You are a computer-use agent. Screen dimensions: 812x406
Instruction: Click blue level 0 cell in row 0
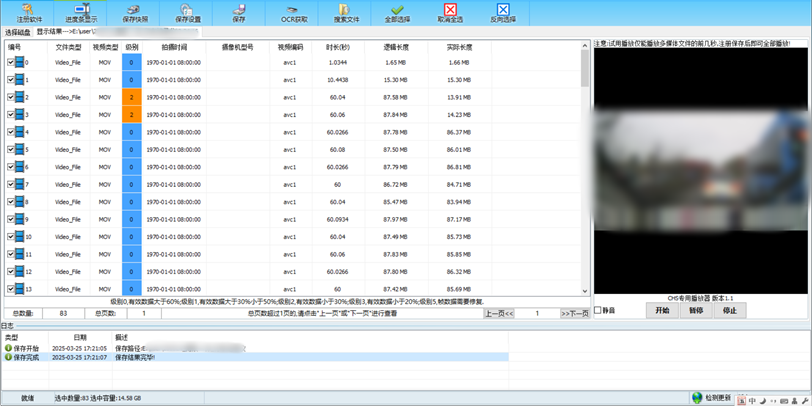[x=132, y=62]
